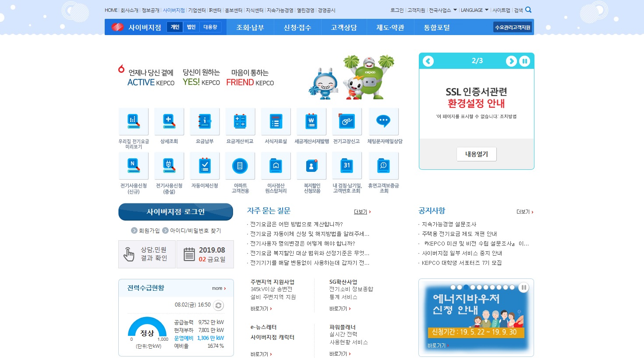Screen dimensions: 644x360
Task: Select the 개인 customer type toggle
Action: pyautogui.click(x=175, y=27)
